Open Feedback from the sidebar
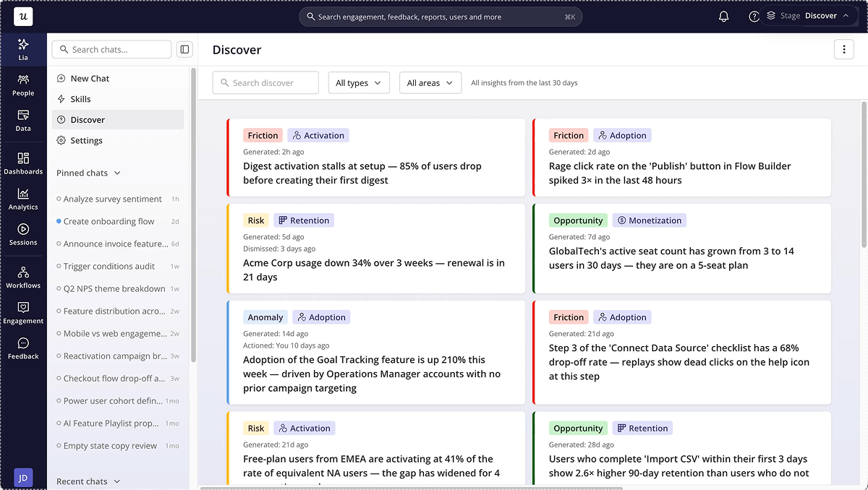This screenshot has height=490, width=868. 23,348
